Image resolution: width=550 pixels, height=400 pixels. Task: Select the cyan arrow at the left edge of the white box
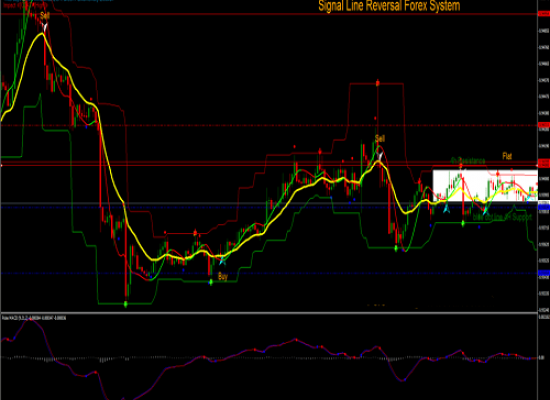coord(446,208)
